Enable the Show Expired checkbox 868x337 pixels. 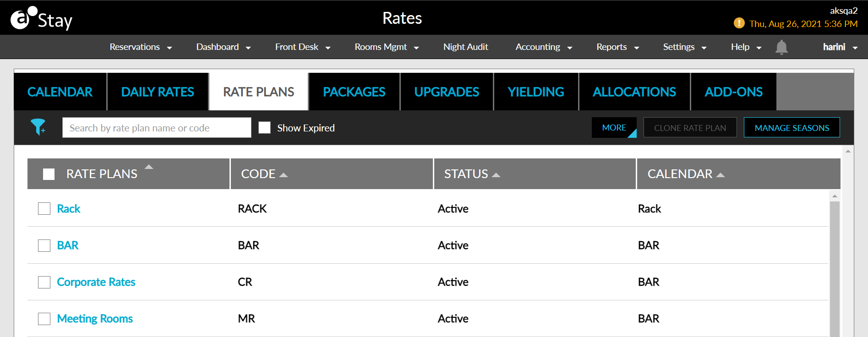pyautogui.click(x=264, y=128)
